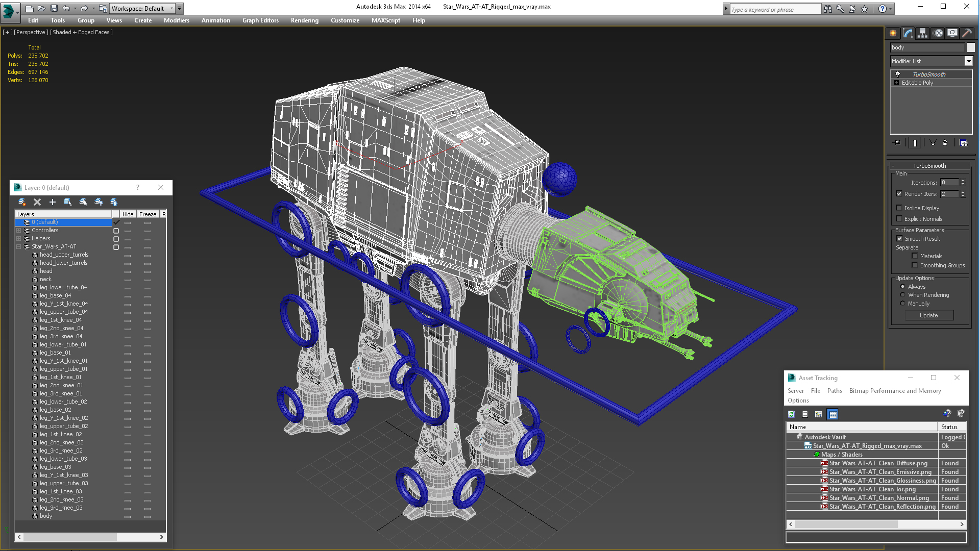Image resolution: width=980 pixels, height=551 pixels.
Task: Switch Asset Tracking to table view
Action: 833,414
